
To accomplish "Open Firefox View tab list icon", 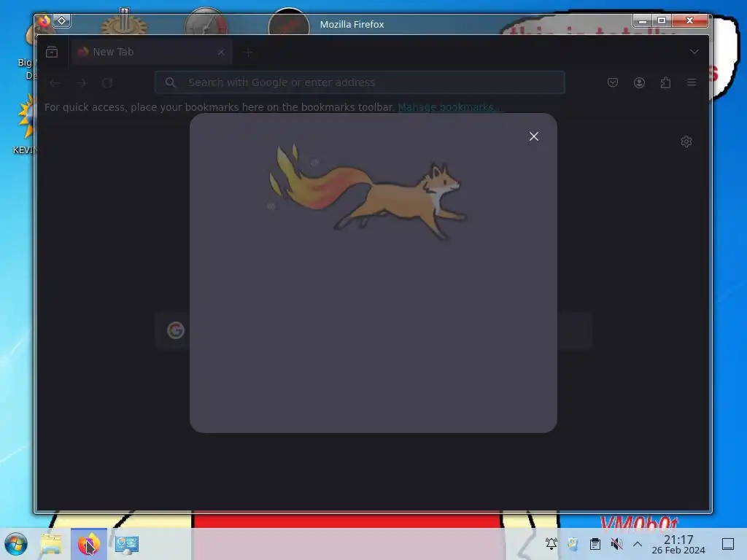I will [52, 52].
